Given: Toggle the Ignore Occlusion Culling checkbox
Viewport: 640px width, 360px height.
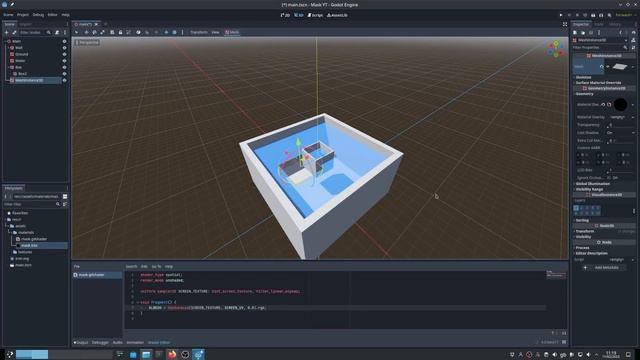Looking at the screenshot, I should pos(609,178).
